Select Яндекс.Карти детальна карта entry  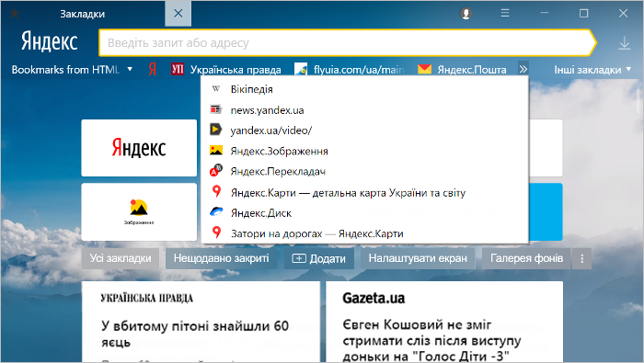pyautogui.click(x=364, y=192)
